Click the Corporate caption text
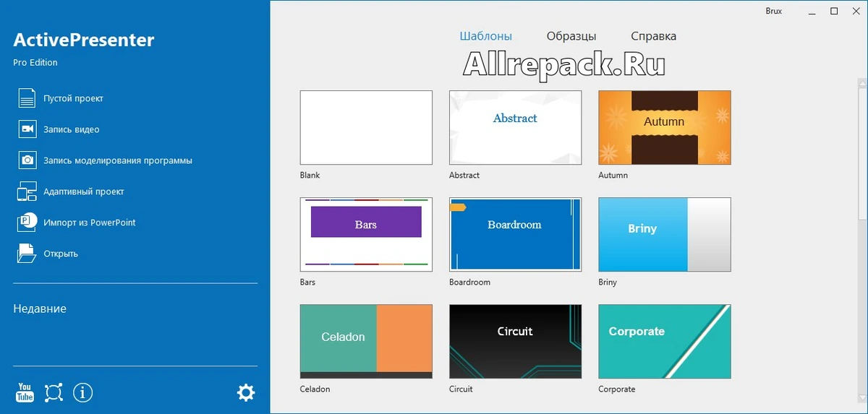The image size is (868, 414). 617,389
